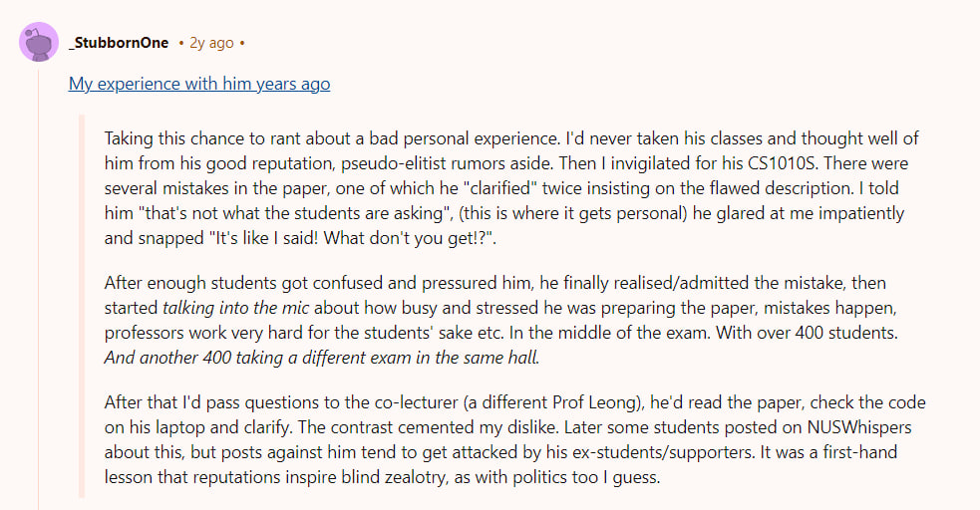Open "My experience with him years ago" link

point(199,84)
